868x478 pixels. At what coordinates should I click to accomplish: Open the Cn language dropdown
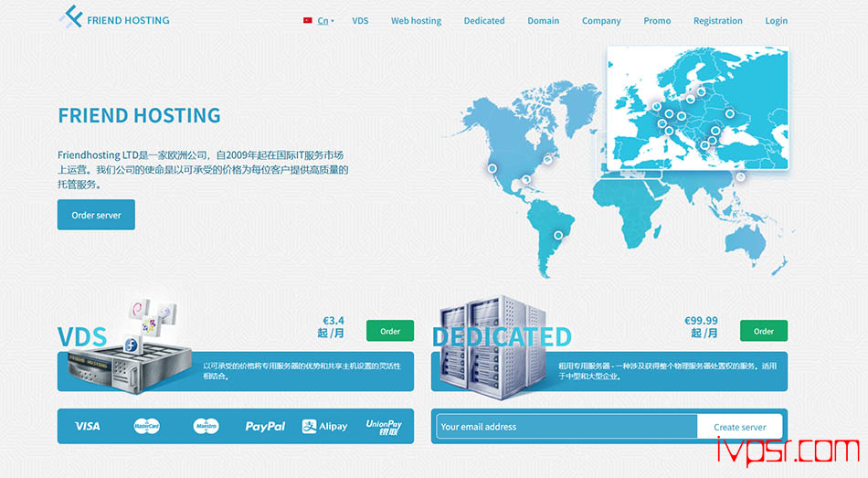[x=325, y=21]
